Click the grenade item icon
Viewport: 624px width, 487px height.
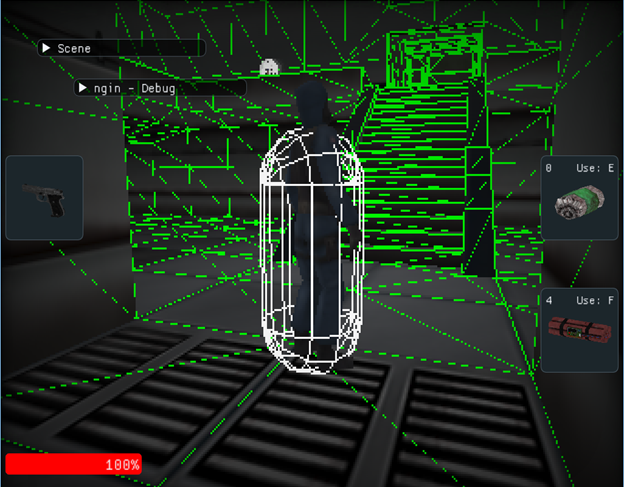click(x=580, y=202)
